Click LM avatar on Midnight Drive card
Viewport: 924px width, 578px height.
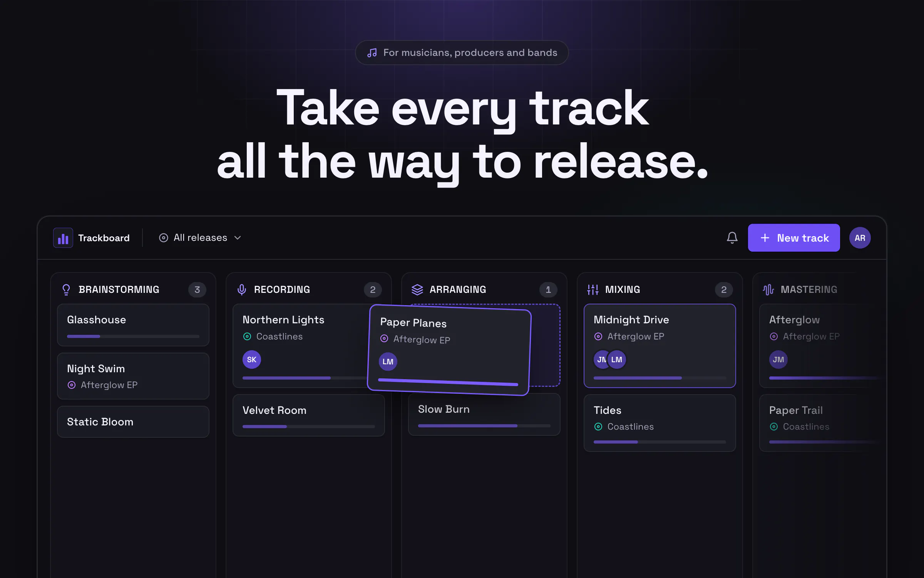point(617,360)
